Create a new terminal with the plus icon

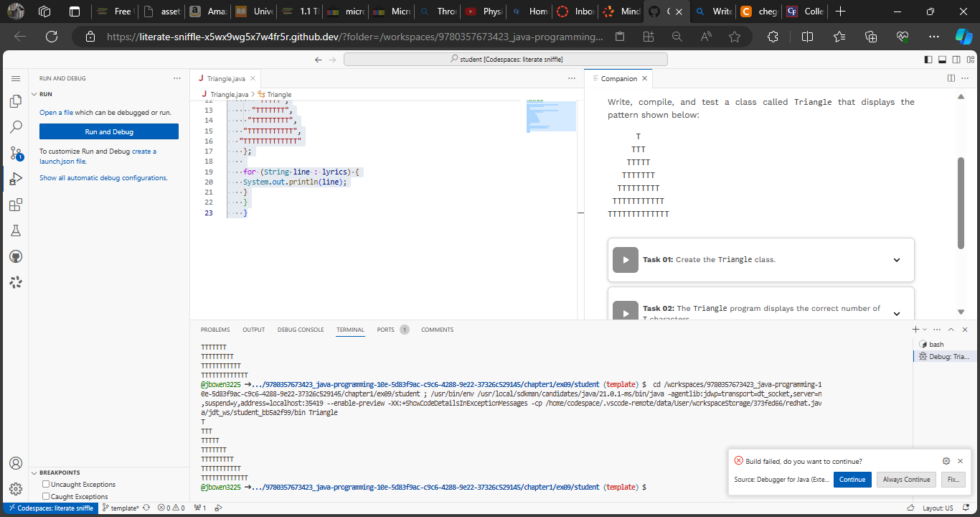coord(914,329)
